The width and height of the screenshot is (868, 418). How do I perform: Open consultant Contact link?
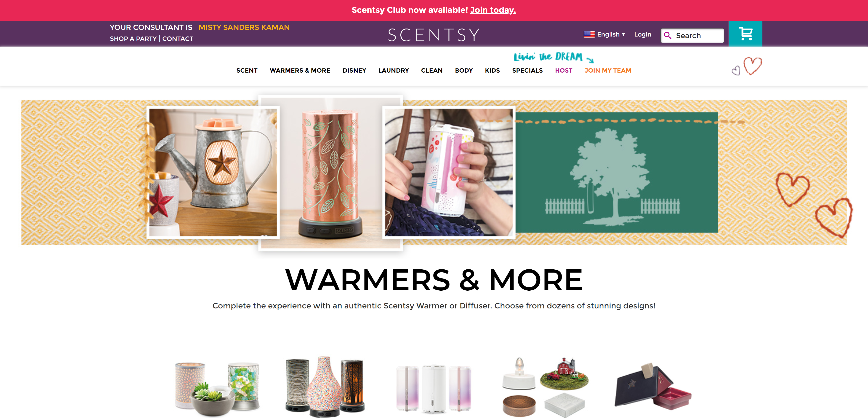point(178,39)
